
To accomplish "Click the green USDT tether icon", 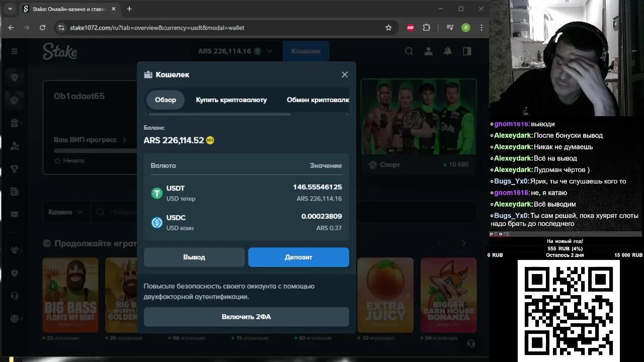I will (157, 193).
